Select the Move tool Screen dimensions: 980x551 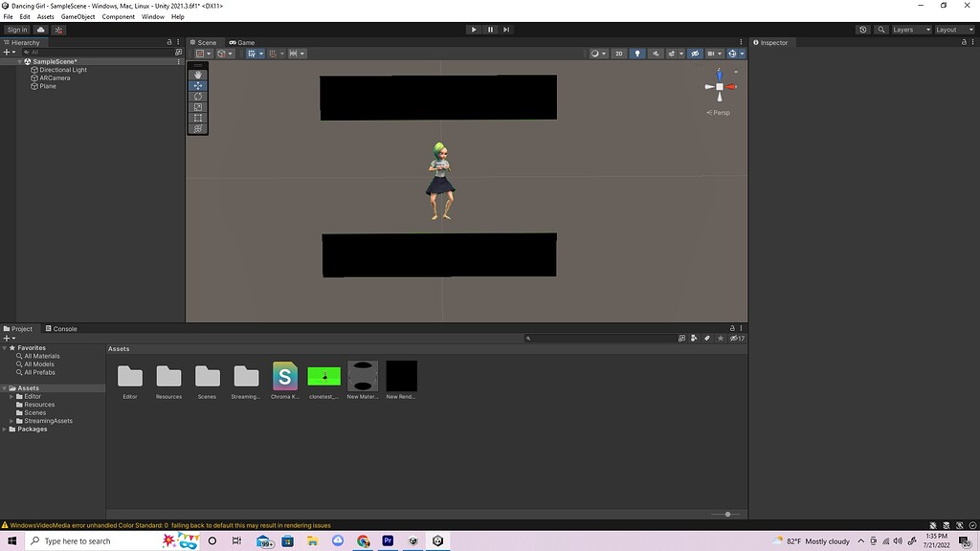(x=197, y=86)
